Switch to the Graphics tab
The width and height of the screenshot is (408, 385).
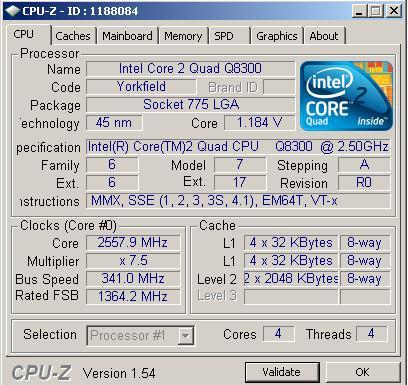[x=277, y=36]
